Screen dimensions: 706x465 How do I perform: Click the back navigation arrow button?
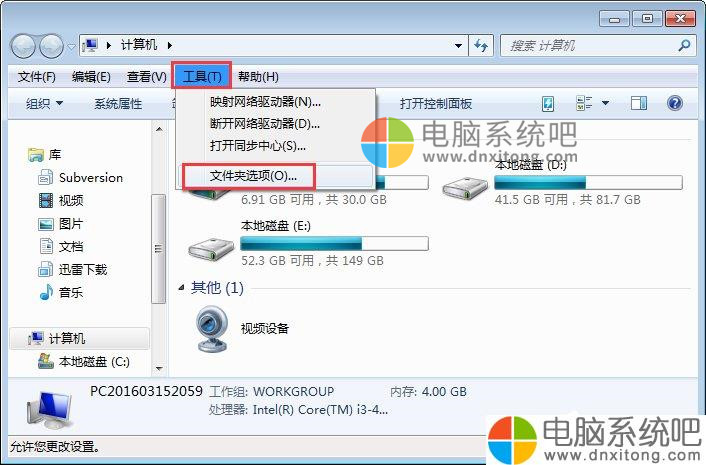(x=23, y=46)
